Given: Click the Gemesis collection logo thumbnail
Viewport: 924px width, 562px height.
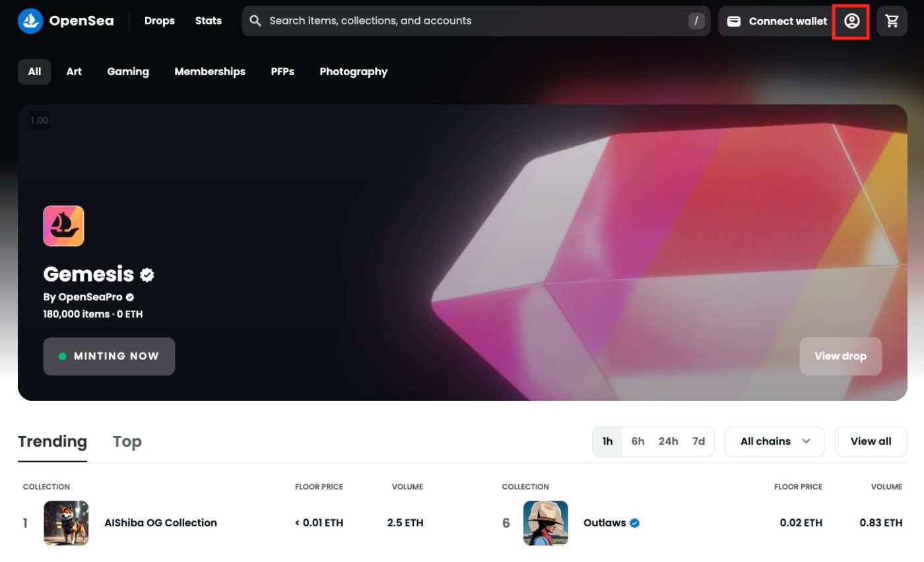Looking at the screenshot, I should 63,226.
